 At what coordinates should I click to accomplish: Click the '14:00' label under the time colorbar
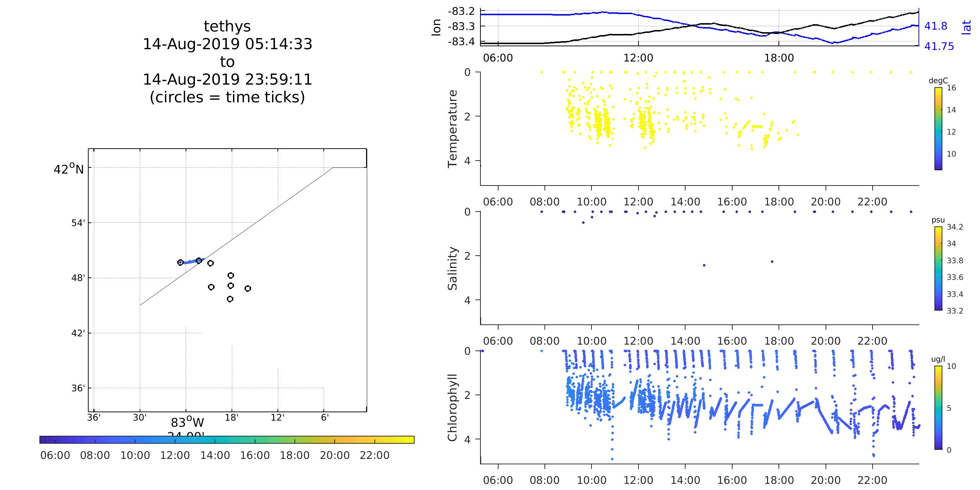215,455
